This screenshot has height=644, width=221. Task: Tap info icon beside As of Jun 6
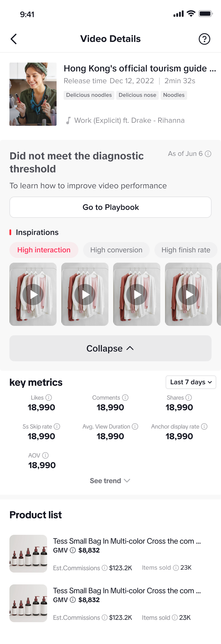pyautogui.click(x=208, y=154)
